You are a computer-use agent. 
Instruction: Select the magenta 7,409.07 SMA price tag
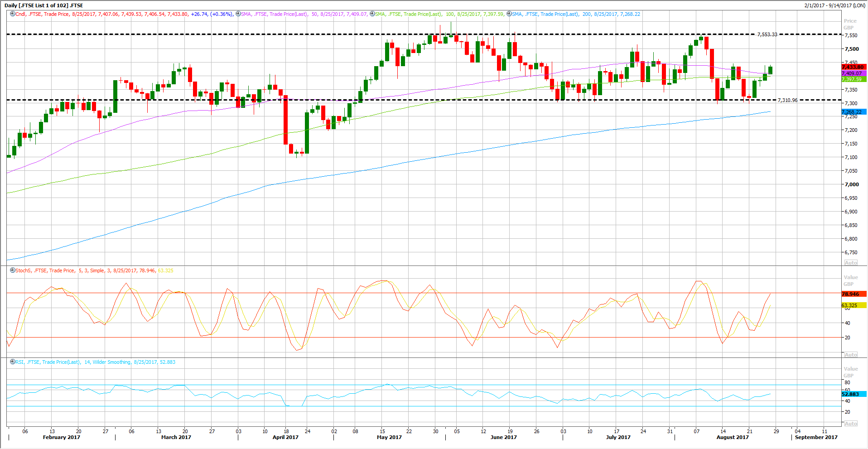853,73
